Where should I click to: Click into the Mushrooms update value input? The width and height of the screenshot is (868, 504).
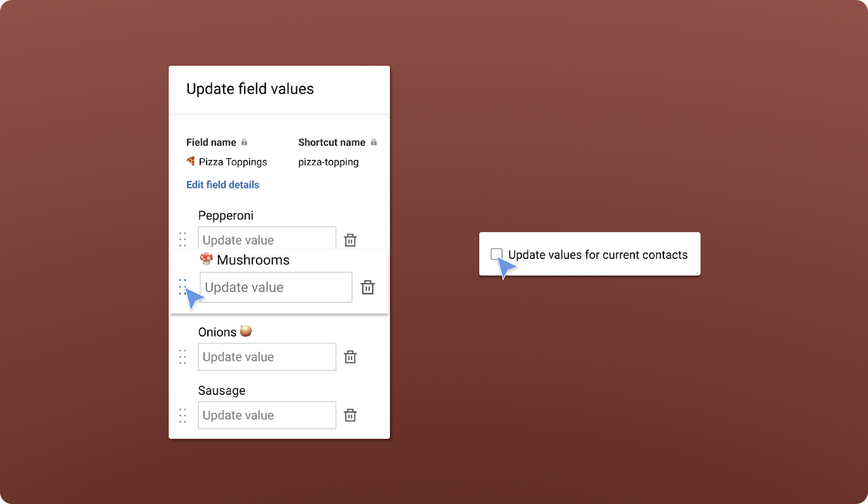[x=276, y=287]
